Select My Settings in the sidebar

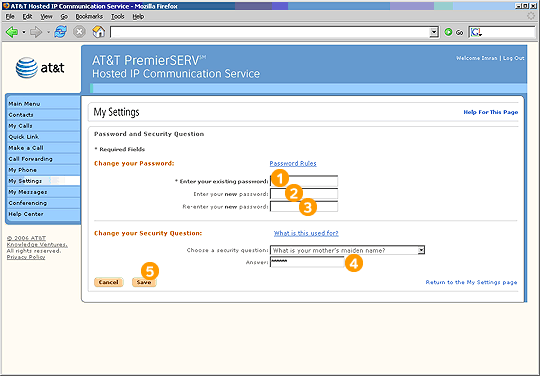coord(44,181)
